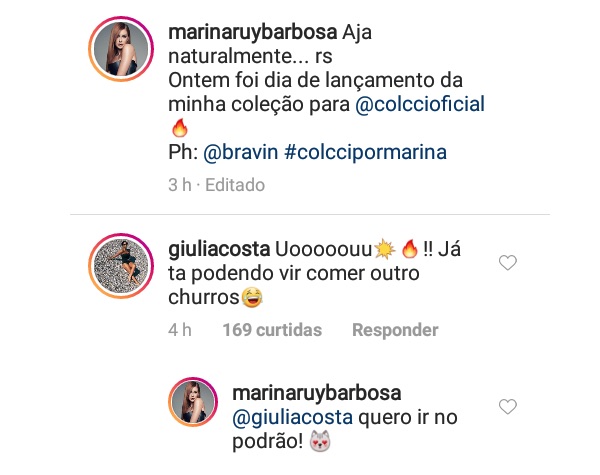Viewport: 600px width, 475px height.
Task: Open giuliacosta's profile picture
Action: (x=121, y=266)
